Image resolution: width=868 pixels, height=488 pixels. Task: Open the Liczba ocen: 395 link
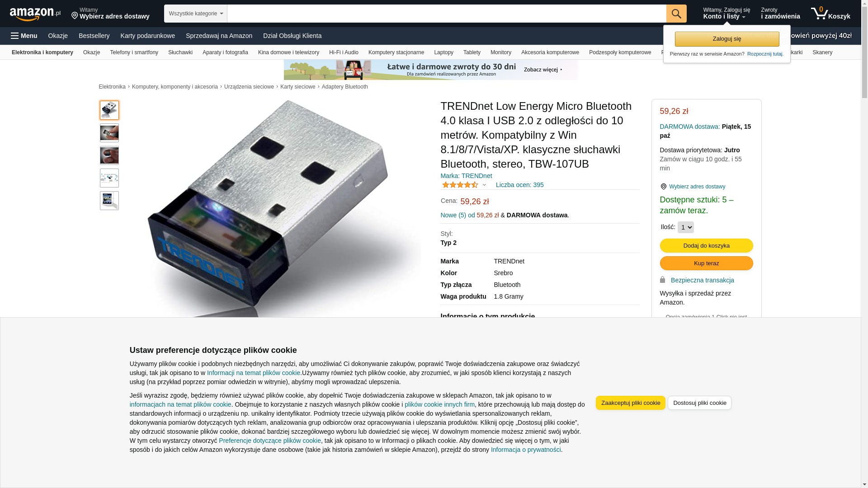(x=519, y=185)
